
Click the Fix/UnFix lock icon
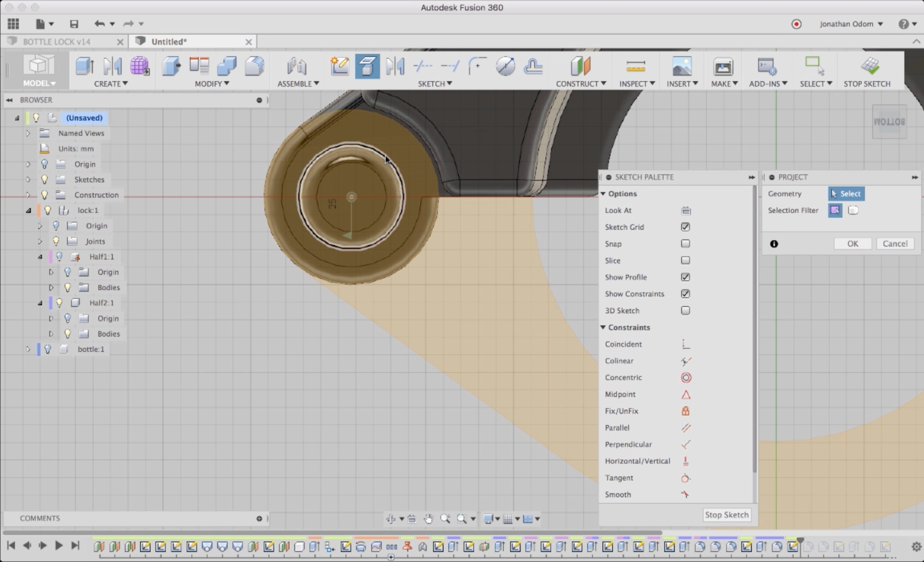686,411
